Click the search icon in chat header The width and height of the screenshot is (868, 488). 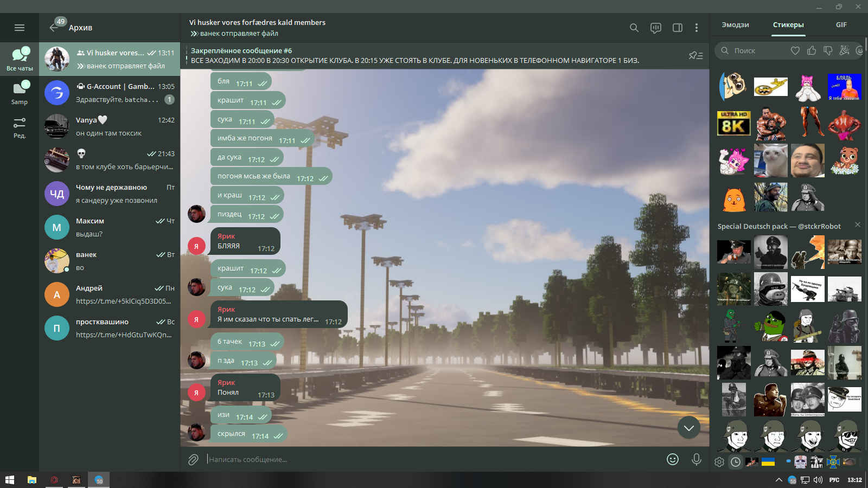click(x=634, y=28)
